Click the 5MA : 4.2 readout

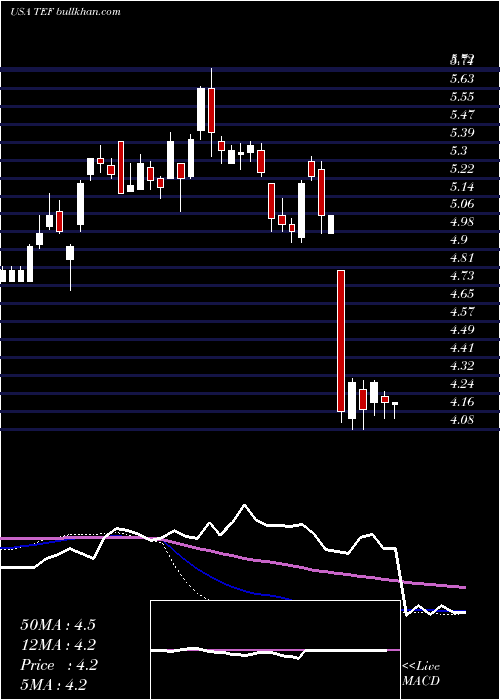[x=54, y=684]
